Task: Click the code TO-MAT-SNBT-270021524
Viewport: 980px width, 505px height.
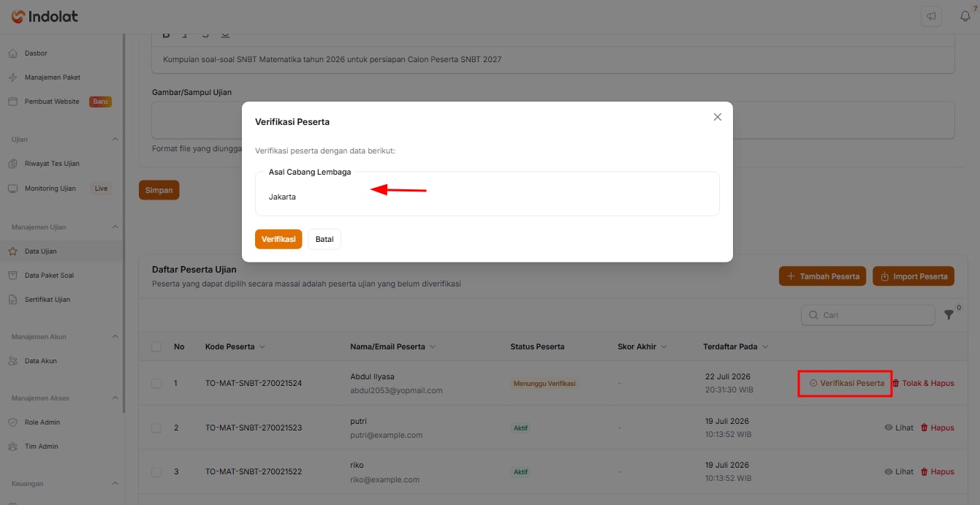Action: (254, 384)
